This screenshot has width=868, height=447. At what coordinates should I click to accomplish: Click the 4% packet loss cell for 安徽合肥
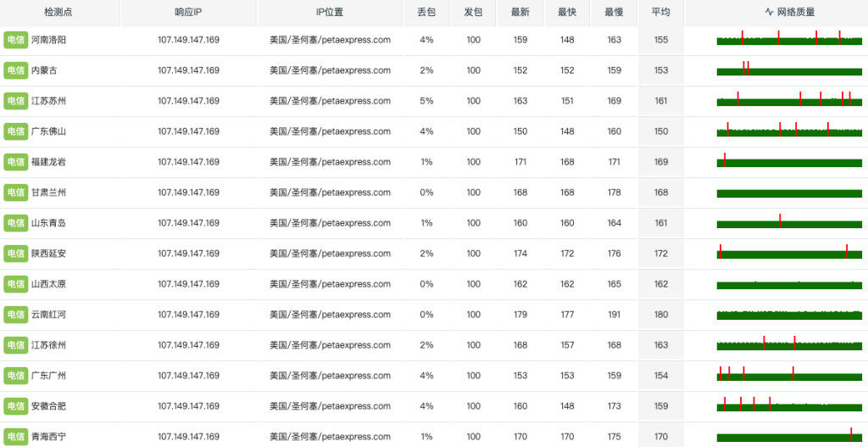point(426,406)
